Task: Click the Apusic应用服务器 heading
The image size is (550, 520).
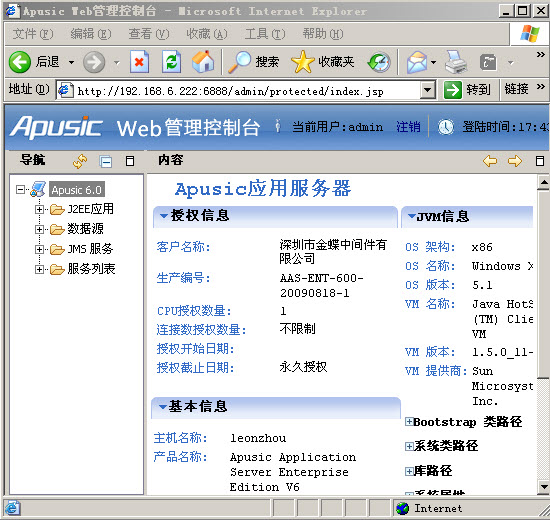Action: point(263,188)
